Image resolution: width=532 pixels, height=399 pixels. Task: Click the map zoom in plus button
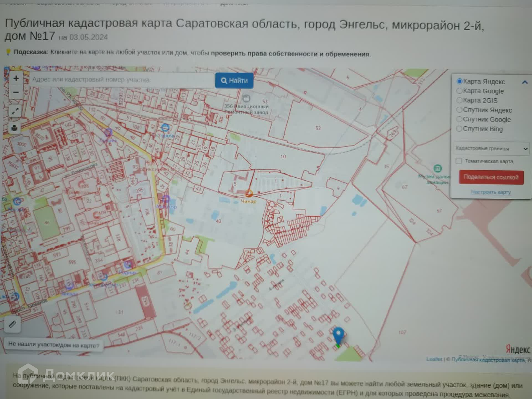[x=16, y=78]
